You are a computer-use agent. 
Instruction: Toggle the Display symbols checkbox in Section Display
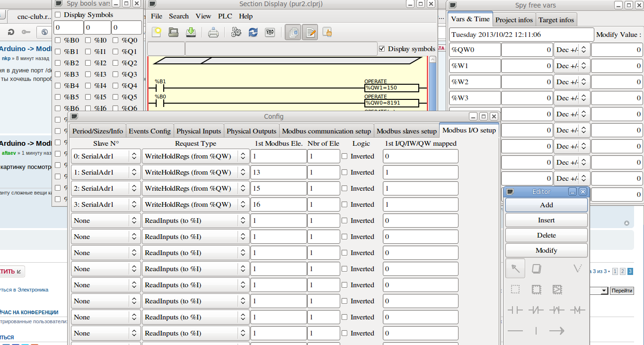382,49
